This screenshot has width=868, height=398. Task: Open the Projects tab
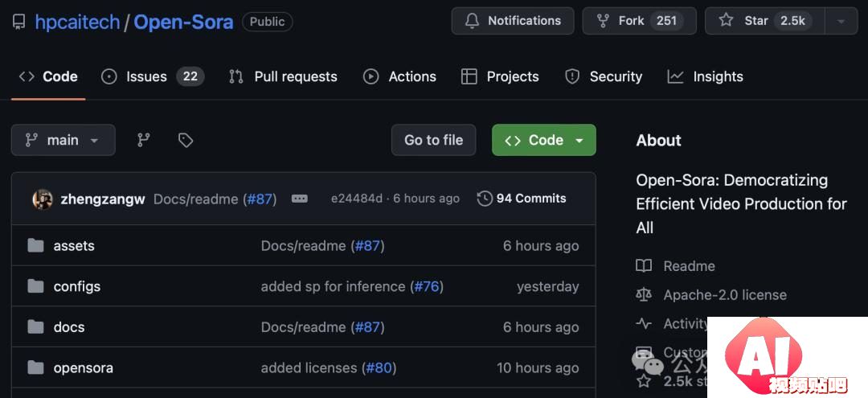coord(500,76)
